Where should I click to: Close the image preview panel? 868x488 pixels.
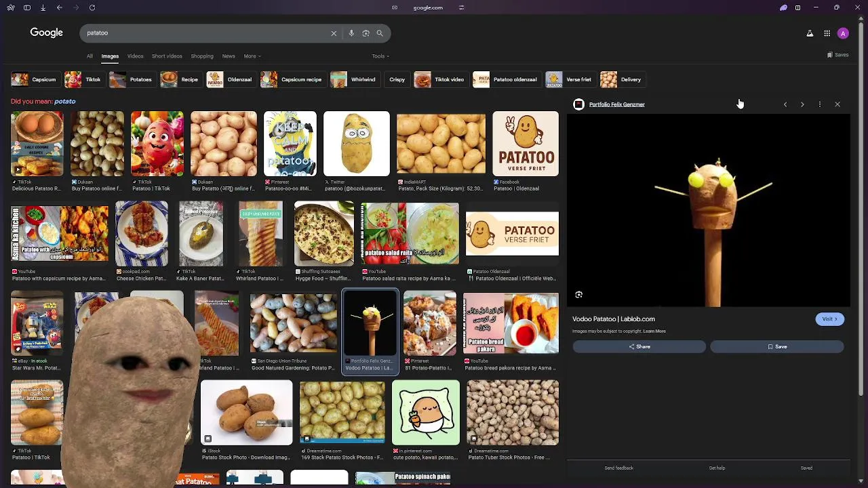(x=837, y=104)
